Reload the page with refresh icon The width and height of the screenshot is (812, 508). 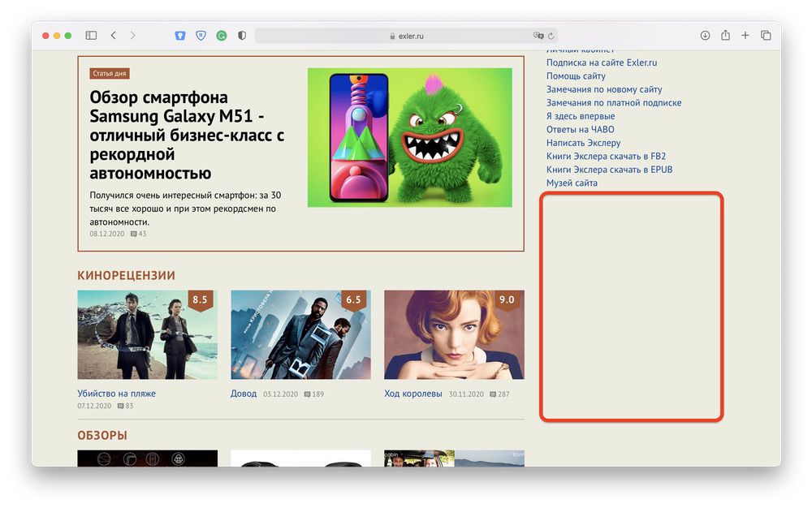(551, 36)
